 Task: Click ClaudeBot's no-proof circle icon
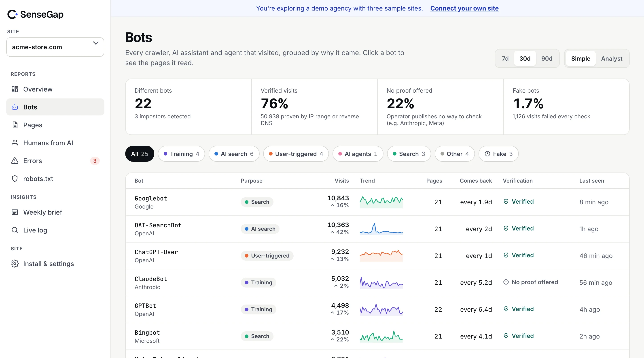(506, 282)
